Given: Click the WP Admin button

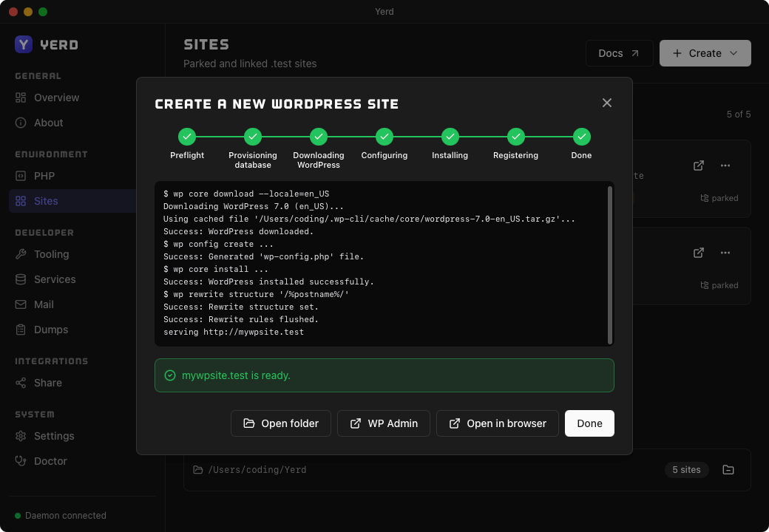Looking at the screenshot, I should [384, 423].
